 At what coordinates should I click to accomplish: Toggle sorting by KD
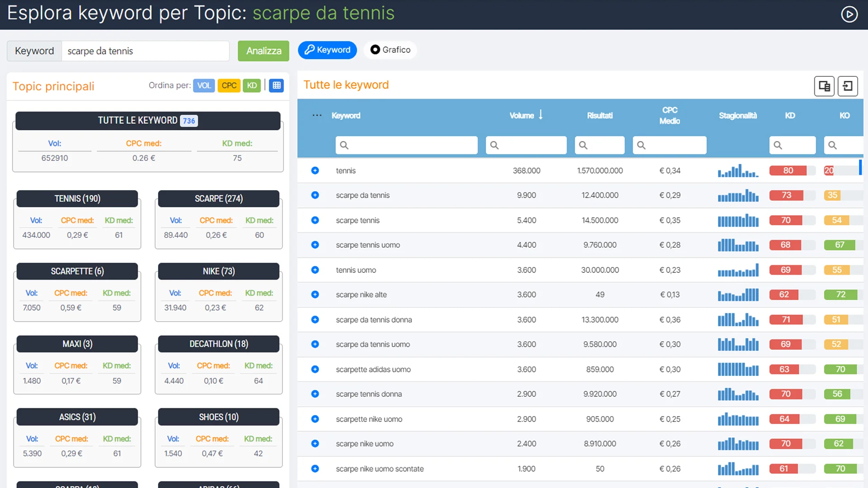251,85
